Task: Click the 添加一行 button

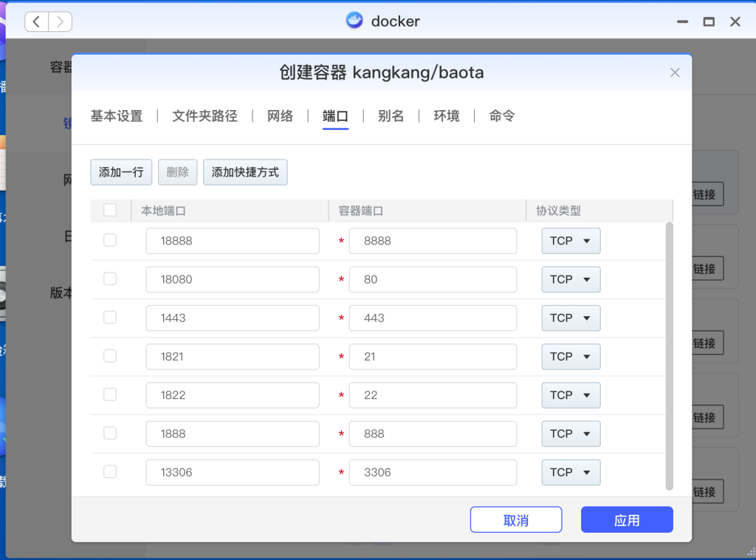Action: (x=121, y=172)
